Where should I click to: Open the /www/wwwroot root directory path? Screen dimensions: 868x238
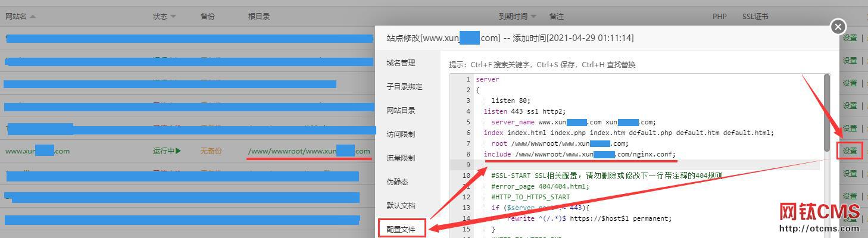[308, 151]
